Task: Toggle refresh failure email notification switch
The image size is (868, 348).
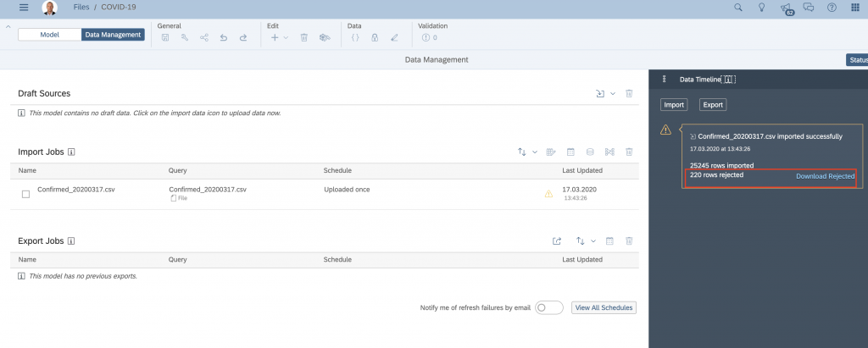Action: (548, 307)
